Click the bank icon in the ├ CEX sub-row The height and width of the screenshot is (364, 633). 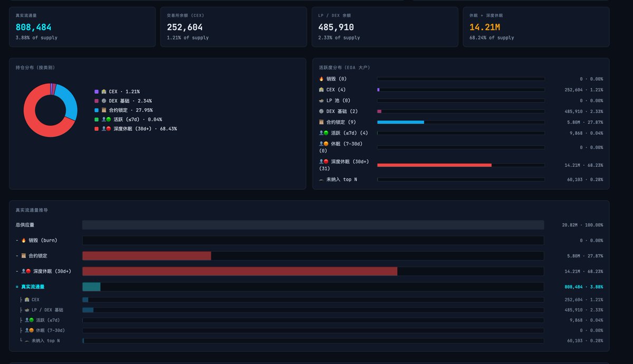[27, 300]
